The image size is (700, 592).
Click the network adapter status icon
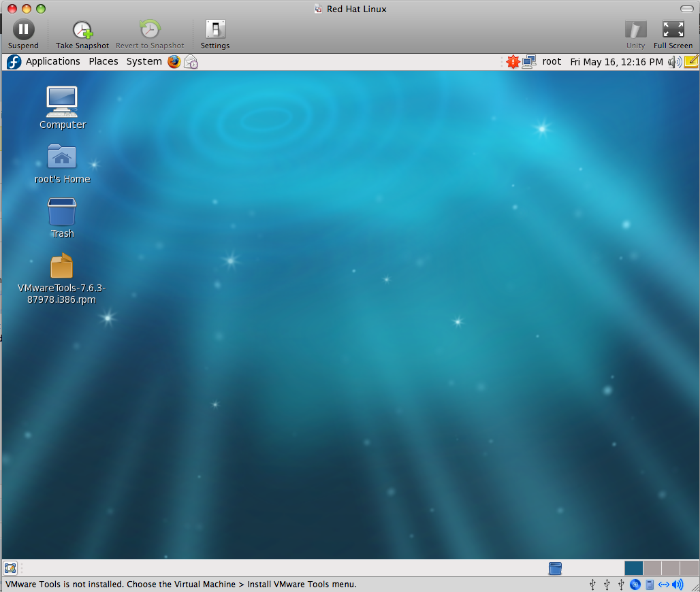(x=665, y=585)
